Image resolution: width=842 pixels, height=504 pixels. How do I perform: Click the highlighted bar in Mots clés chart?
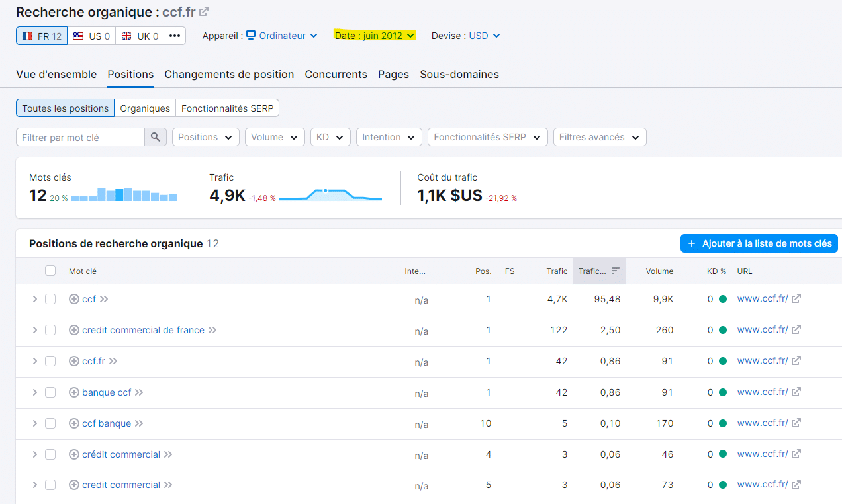pyautogui.click(x=119, y=194)
